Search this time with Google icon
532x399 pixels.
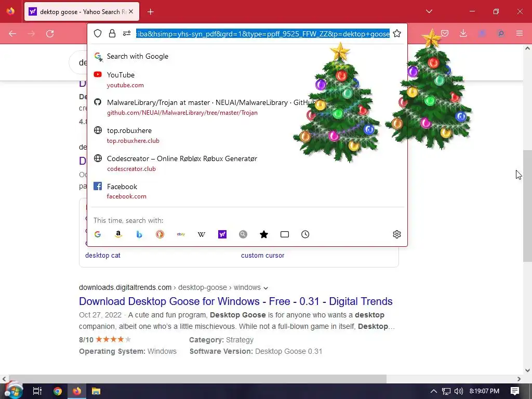click(x=98, y=234)
